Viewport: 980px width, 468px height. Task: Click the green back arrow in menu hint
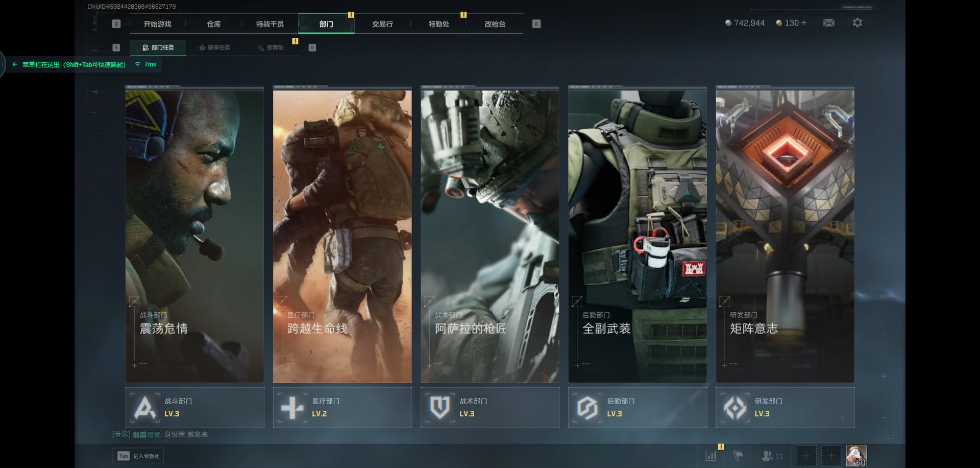[x=15, y=64]
